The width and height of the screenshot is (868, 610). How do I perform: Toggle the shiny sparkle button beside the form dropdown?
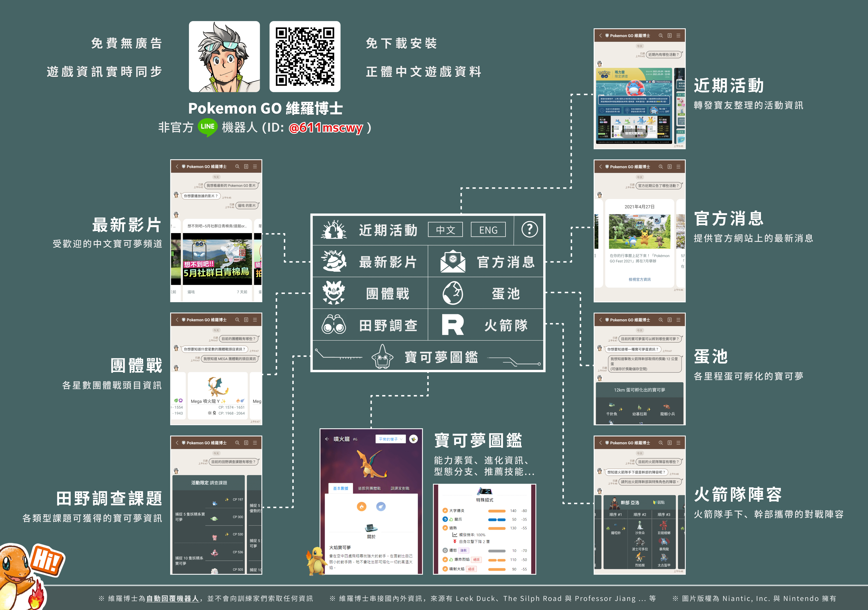(x=414, y=439)
